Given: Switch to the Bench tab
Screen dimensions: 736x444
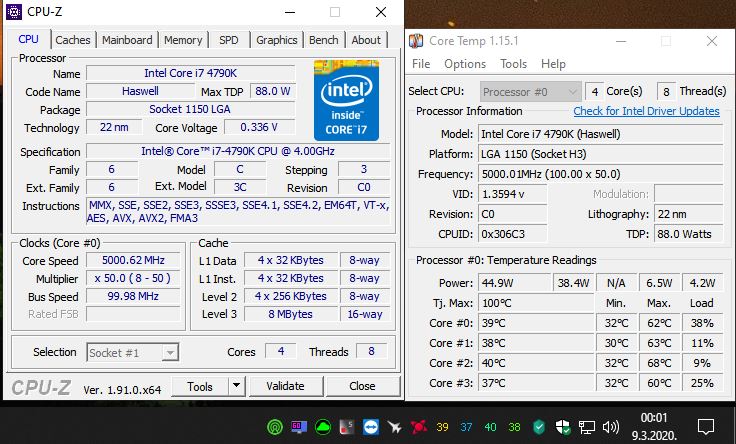Looking at the screenshot, I should [x=323, y=40].
